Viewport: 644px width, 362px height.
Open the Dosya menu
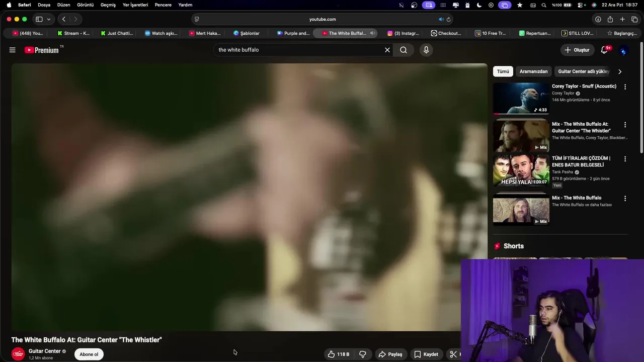44,5
